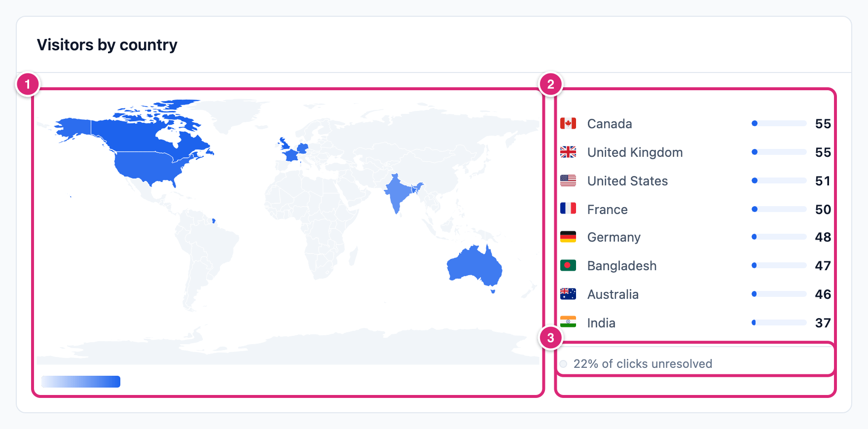Screen dimensions: 868x429
Task: Click the "Australia" country name
Action: (613, 294)
